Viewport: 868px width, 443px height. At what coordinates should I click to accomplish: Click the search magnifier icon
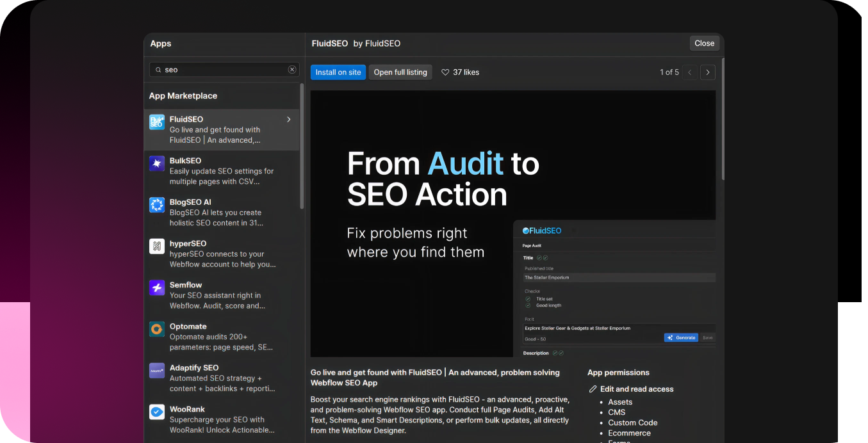coord(158,70)
